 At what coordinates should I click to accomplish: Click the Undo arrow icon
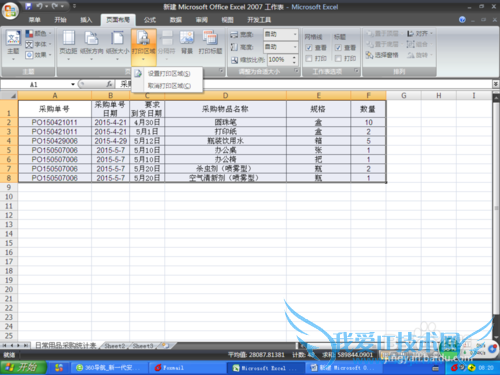click(40, 6)
